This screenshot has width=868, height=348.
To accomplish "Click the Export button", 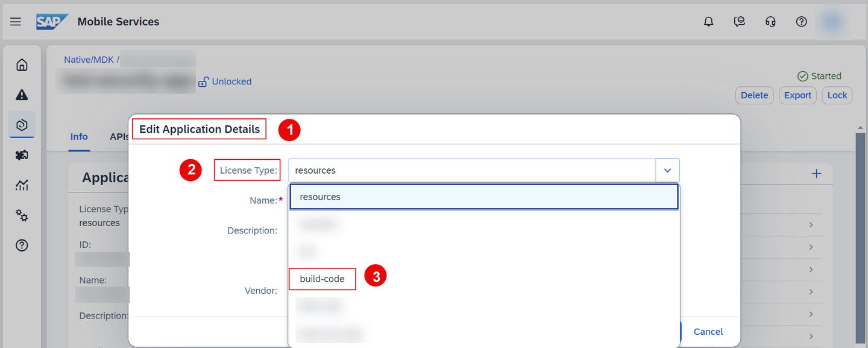I will [x=797, y=95].
